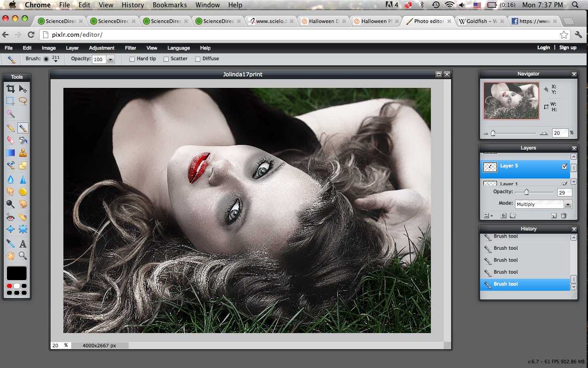Image resolution: width=588 pixels, height=368 pixels.
Task: Select the Crop tool
Action: (11, 89)
